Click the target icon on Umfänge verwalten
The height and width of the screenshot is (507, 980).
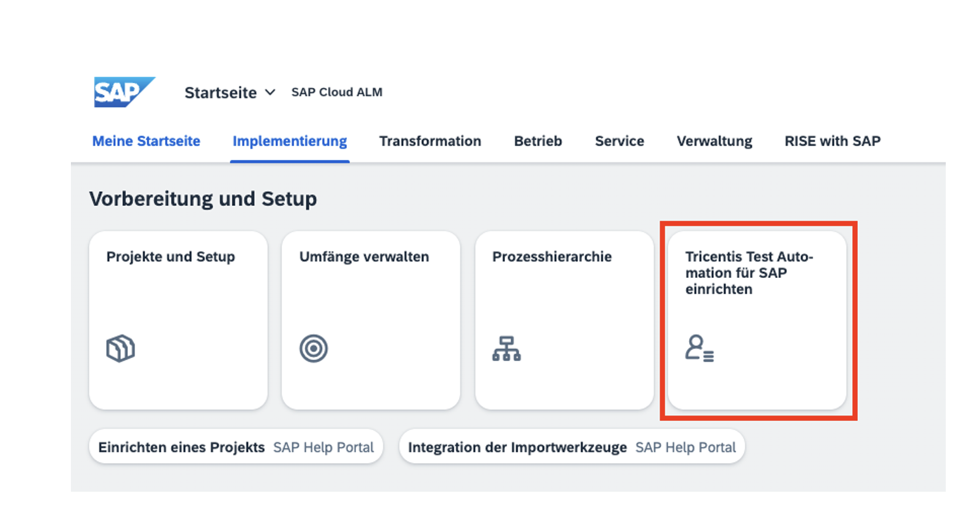pyautogui.click(x=314, y=349)
